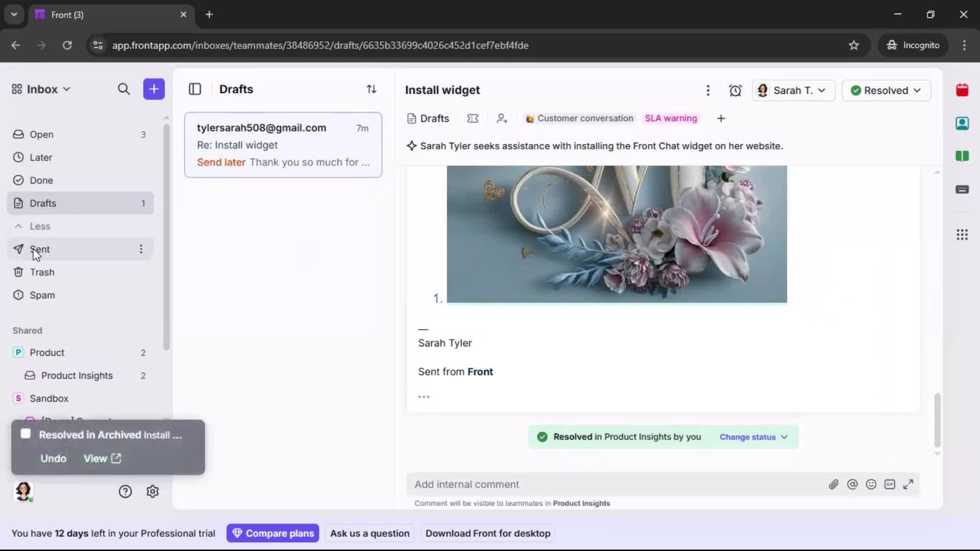Viewport: 980px width, 551px height.
Task: Mention a teammate with the @ icon
Action: coord(853,484)
